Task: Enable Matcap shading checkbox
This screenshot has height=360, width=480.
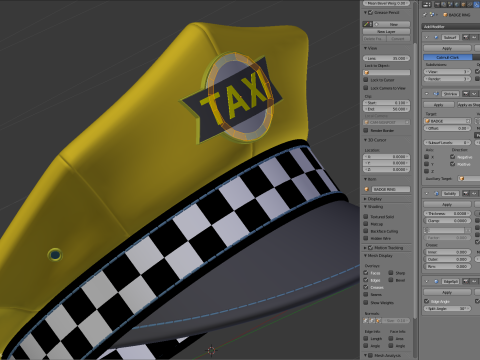Action: point(366,224)
